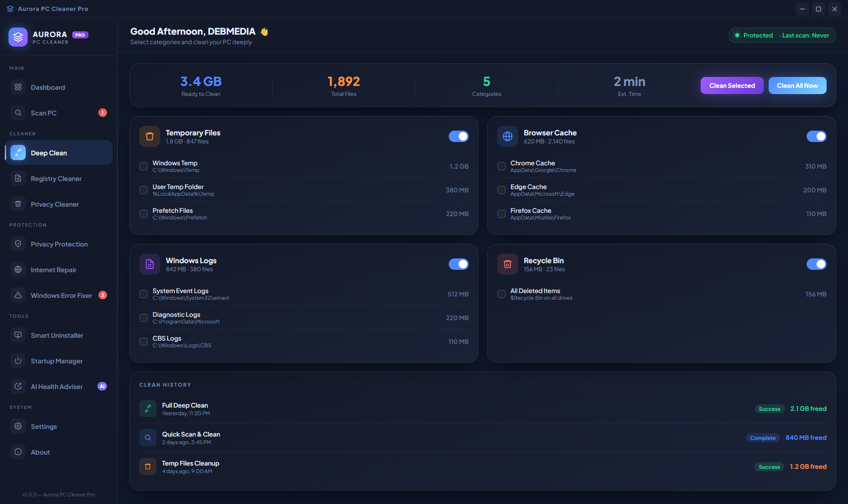This screenshot has height=504, width=848.
Task: Click the Quick Scan & Clean search icon
Action: click(x=148, y=437)
